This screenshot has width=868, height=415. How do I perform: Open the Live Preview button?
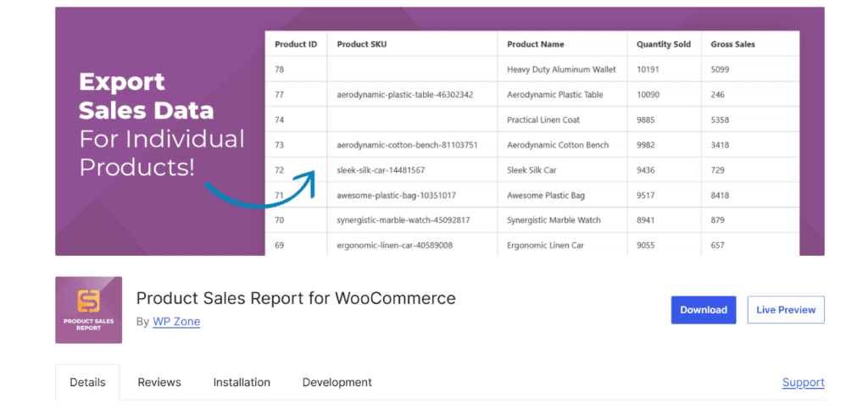coord(786,310)
